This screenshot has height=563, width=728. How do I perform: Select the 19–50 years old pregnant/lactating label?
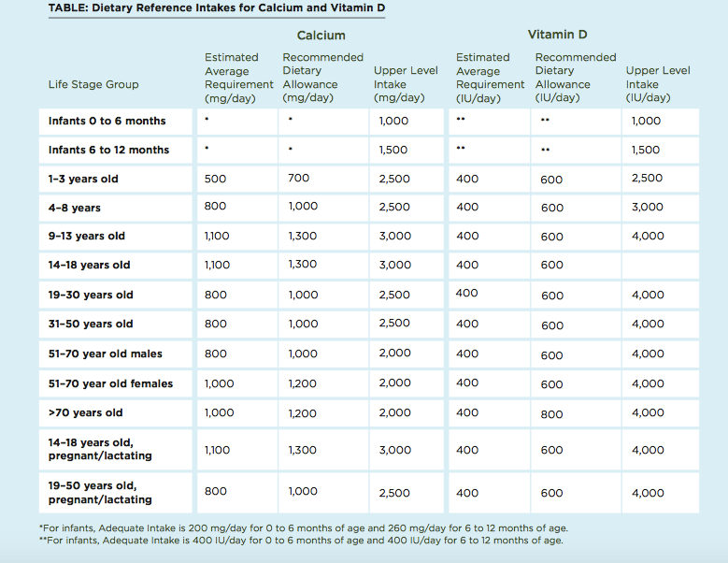(100, 493)
